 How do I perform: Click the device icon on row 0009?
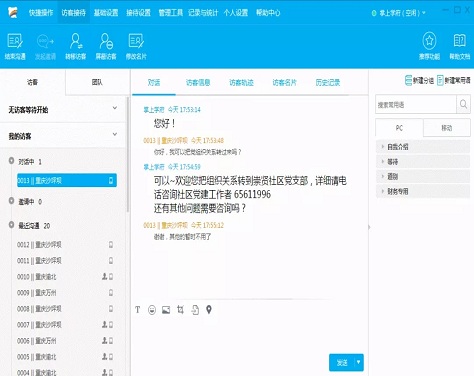click(x=111, y=293)
